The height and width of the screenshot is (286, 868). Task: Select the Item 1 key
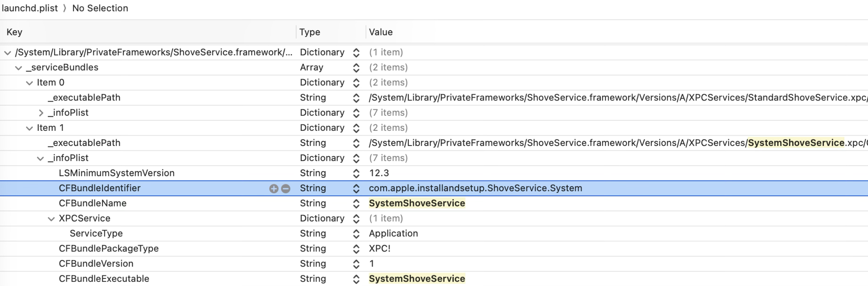pos(50,128)
